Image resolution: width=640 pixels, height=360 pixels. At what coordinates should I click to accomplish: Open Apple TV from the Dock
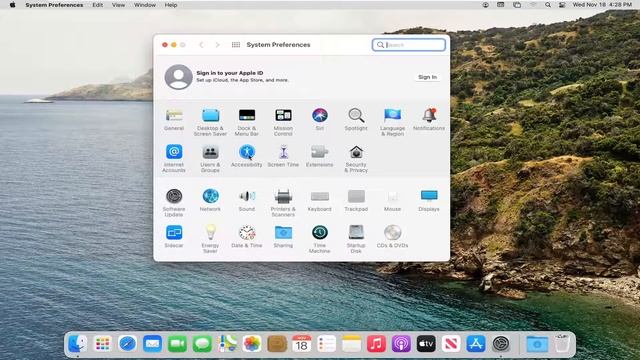(426, 344)
